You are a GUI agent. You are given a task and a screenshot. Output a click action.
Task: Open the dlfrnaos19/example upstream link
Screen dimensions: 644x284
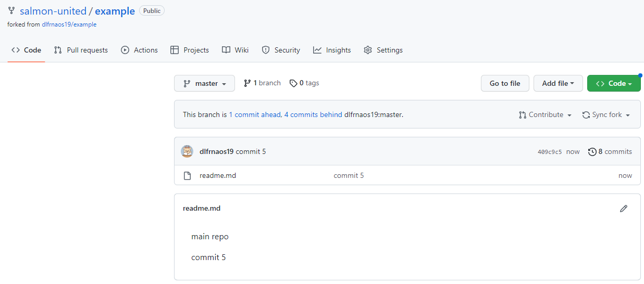click(69, 24)
